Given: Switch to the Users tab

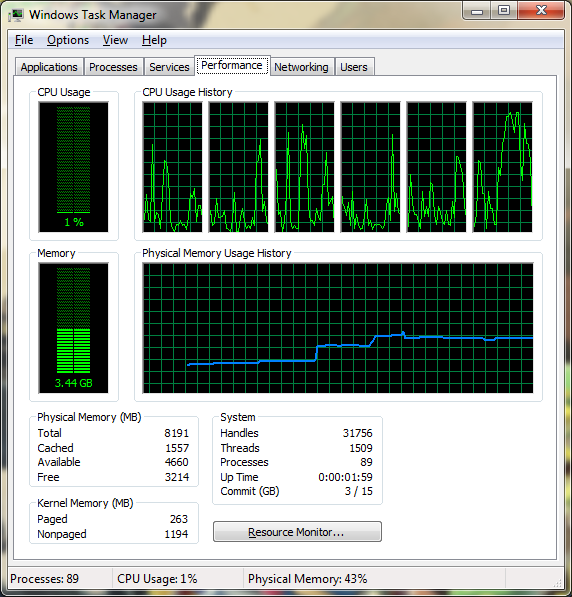Looking at the screenshot, I should [x=354, y=67].
